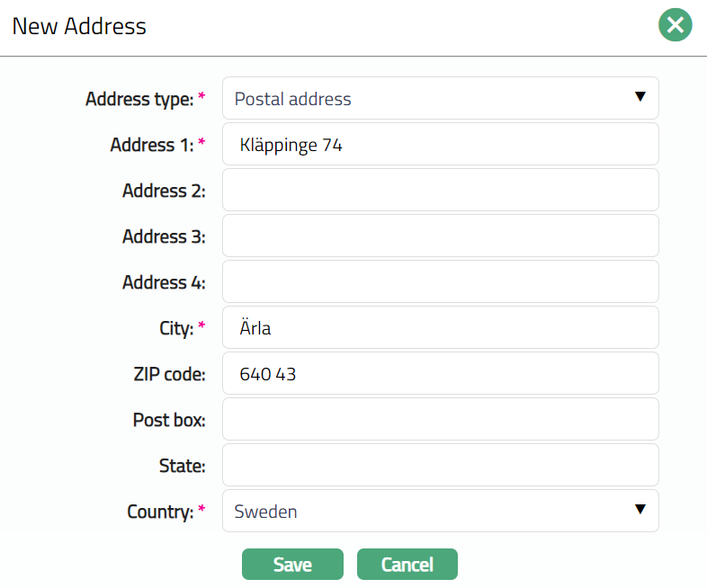Click the Address 1 field with Kläppinge 74
The height and width of the screenshot is (588, 707).
(440, 144)
